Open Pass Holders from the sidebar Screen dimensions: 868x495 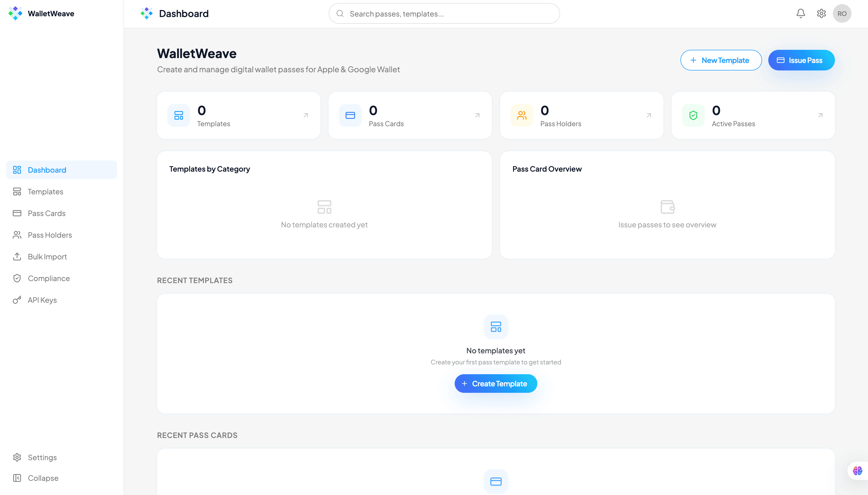point(50,235)
